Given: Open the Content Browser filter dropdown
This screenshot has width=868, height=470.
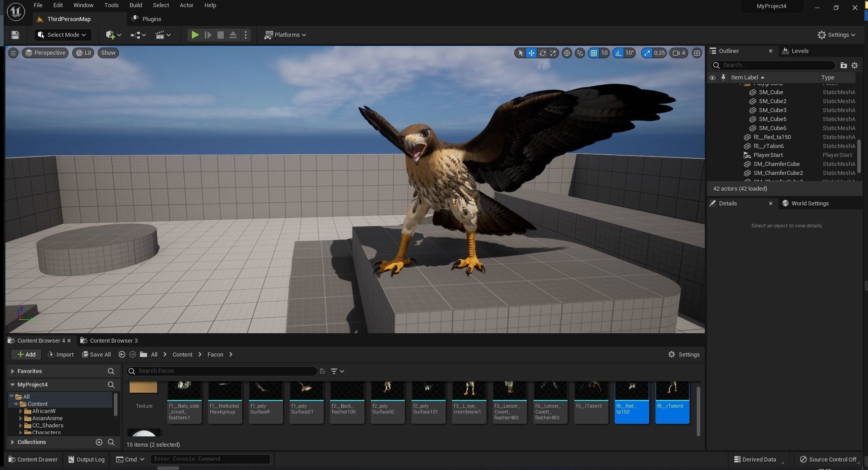Looking at the screenshot, I should coord(337,371).
